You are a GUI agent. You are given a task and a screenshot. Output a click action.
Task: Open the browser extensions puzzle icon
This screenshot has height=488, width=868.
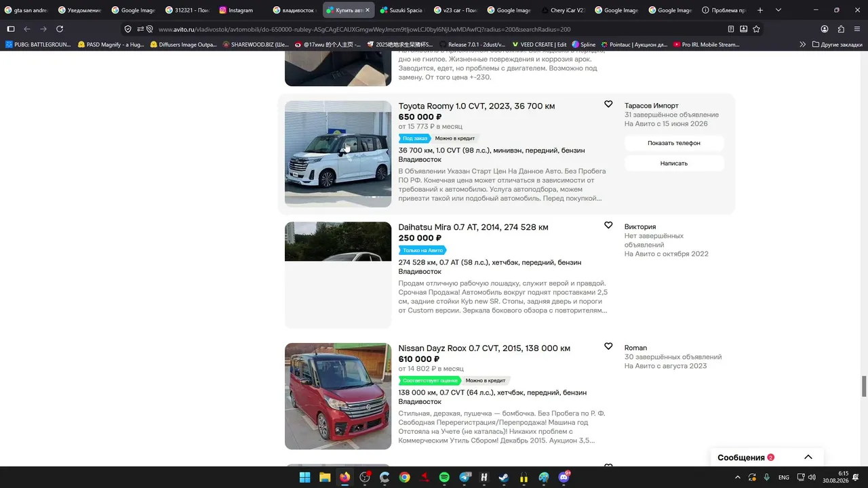(841, 29)
